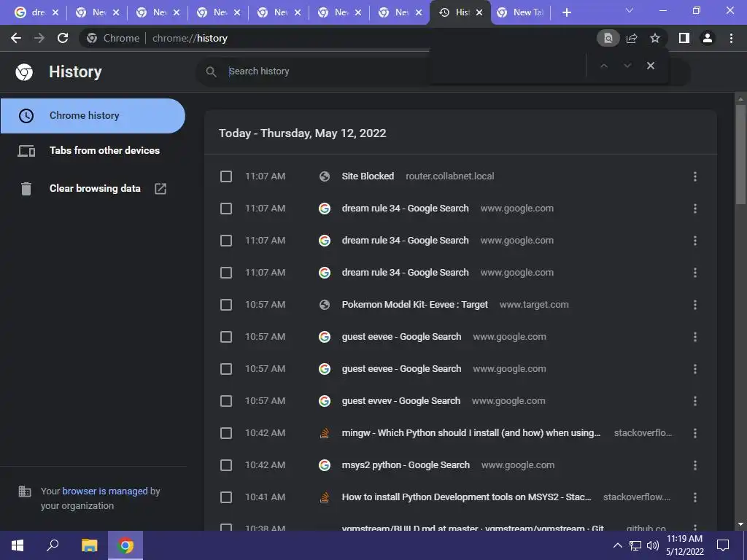Screen dimensions: 747x560
Task: Open a new tab with plus button
Action: pyautogui.click(x=566, y=12)
